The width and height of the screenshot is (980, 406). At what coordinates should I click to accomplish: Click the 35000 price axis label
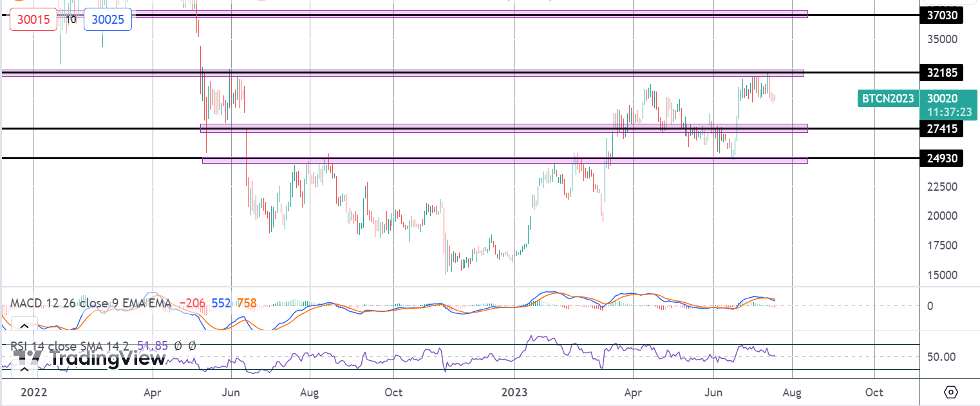coord(942,39)
